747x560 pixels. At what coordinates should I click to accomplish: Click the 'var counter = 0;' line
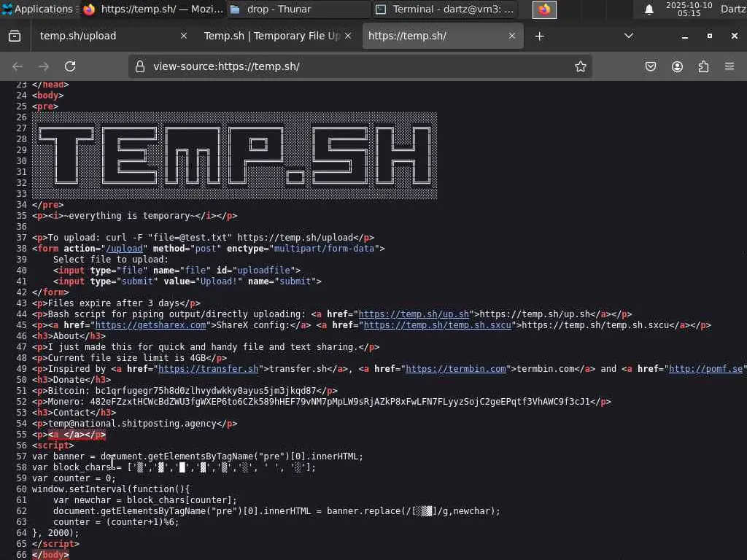tap(74, 478)
